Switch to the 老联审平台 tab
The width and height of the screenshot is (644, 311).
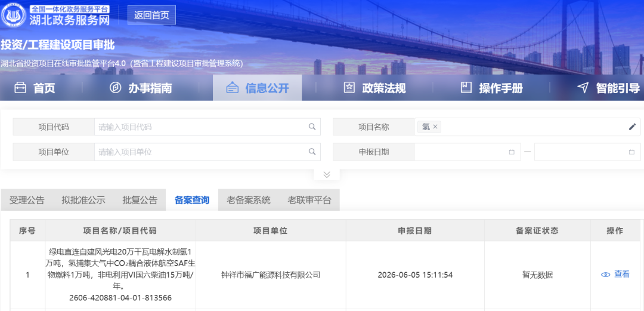(309, 201)
